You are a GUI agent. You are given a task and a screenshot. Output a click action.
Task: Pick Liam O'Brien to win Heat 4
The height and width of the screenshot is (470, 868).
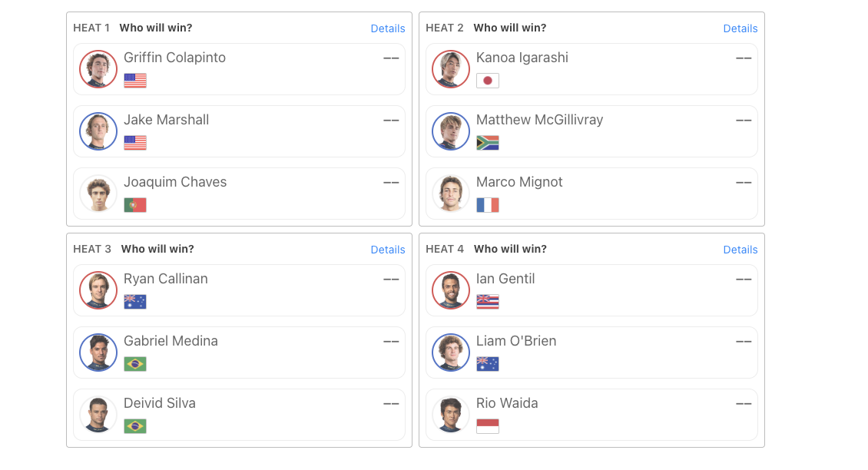coord(591,352)
